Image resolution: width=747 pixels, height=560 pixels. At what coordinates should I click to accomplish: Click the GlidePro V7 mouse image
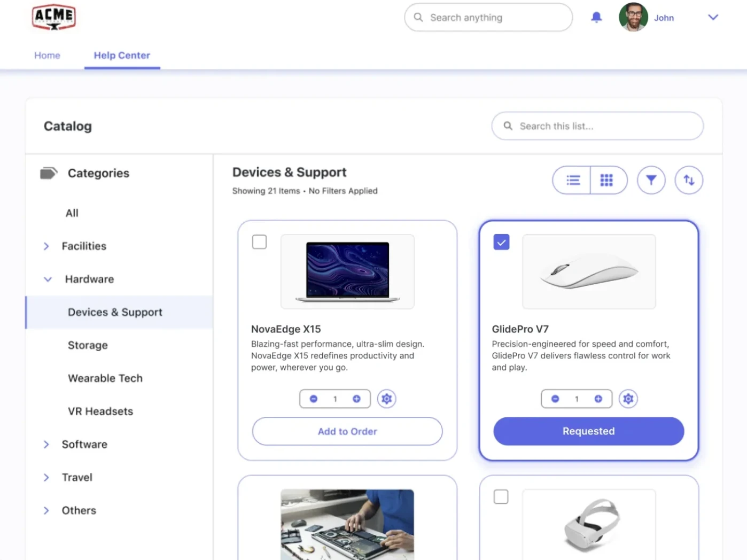click(x=589, y=271)
